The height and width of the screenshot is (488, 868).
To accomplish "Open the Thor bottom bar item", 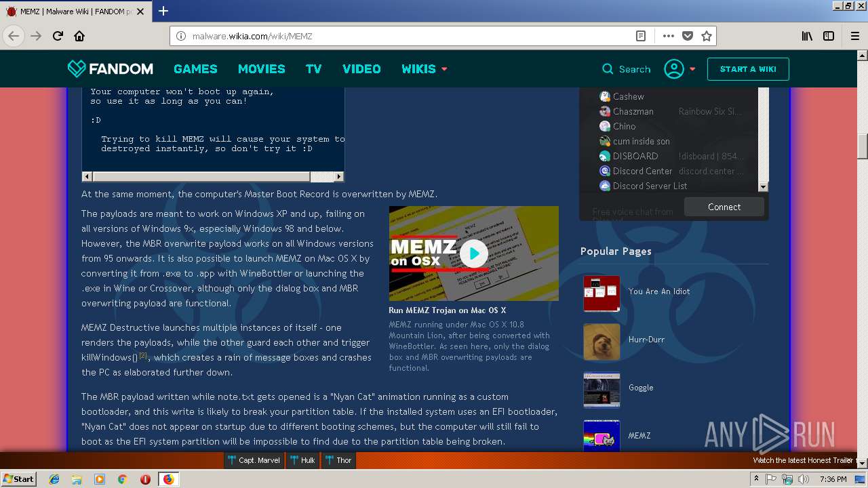I will point(338,460).
